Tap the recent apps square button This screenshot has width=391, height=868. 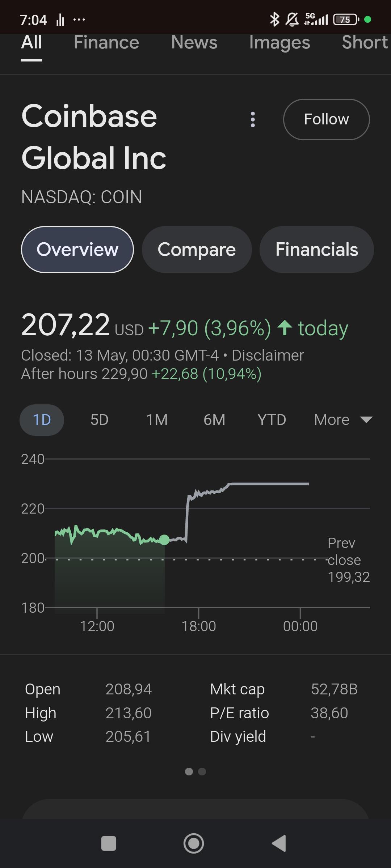tap(109, 843)
